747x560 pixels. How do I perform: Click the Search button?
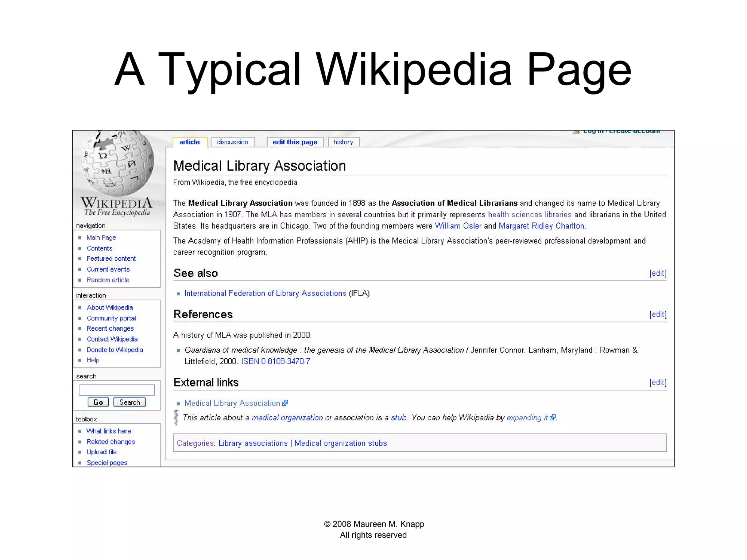pyautogui.click(x=129, y=402)
